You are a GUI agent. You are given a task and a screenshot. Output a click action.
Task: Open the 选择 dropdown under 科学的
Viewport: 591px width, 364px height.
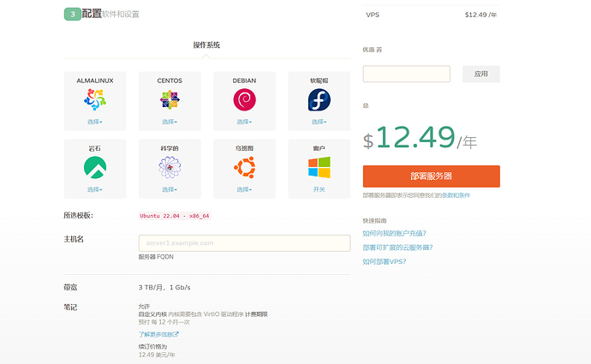170,189
